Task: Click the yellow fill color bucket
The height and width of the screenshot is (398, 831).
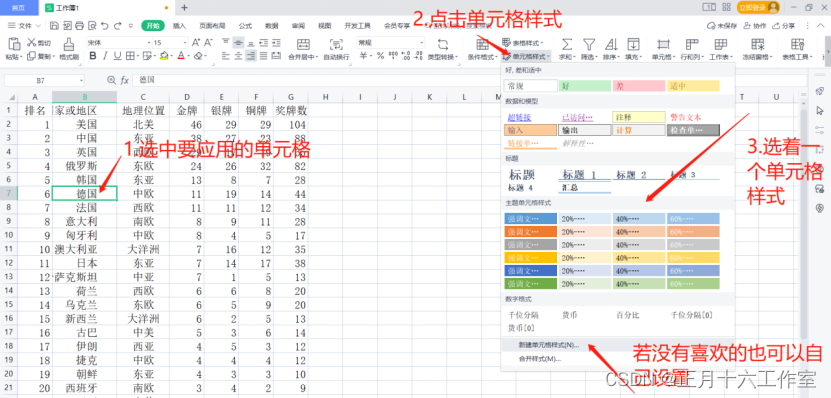Action: [x=164, y=56]
